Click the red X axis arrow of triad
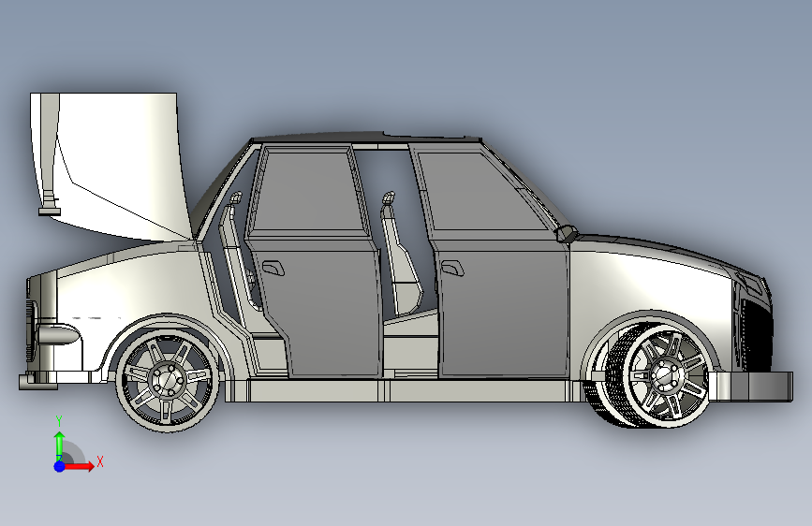This screenshot has width=812, height=526. click(78, 466)
